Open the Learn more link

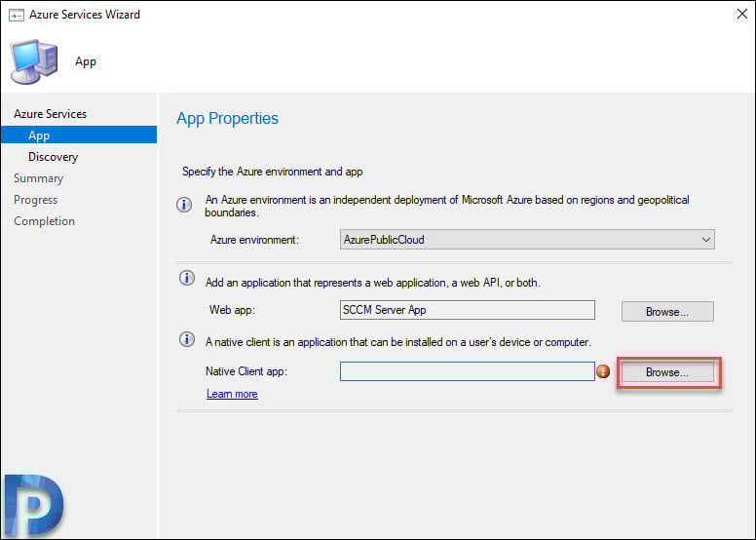coord(232,394)
